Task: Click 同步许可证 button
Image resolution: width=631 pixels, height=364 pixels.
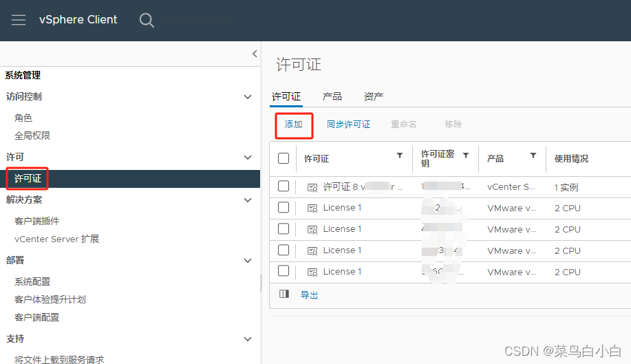Action: pos(348,125)
